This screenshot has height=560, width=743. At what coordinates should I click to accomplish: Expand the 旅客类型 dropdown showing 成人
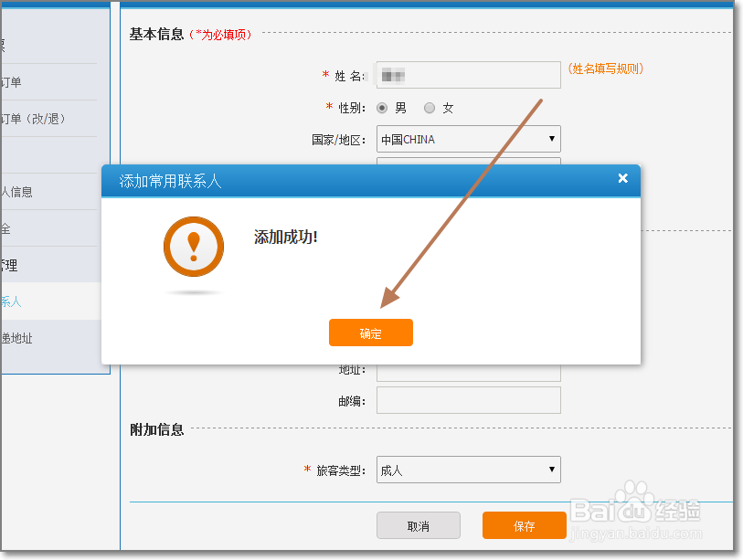click(x=468, y=470)
